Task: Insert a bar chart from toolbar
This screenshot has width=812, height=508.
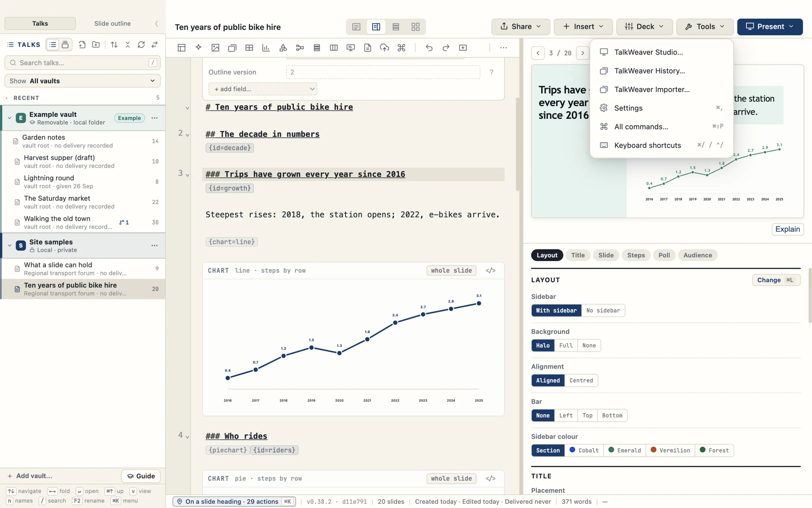Action: (x=266, y=48)
